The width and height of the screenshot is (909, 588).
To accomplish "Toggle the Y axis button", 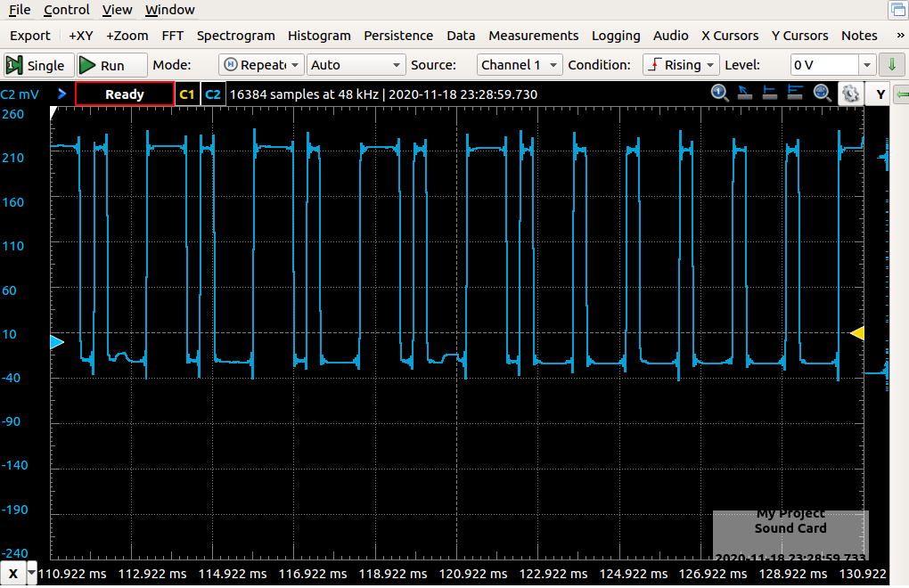I will [880, 94].
